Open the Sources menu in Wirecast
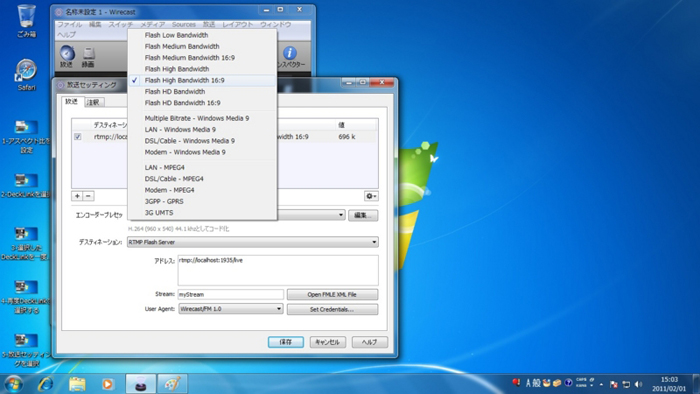Image resolution: width=700 pixels, height=394 pixels. (184, 25)
